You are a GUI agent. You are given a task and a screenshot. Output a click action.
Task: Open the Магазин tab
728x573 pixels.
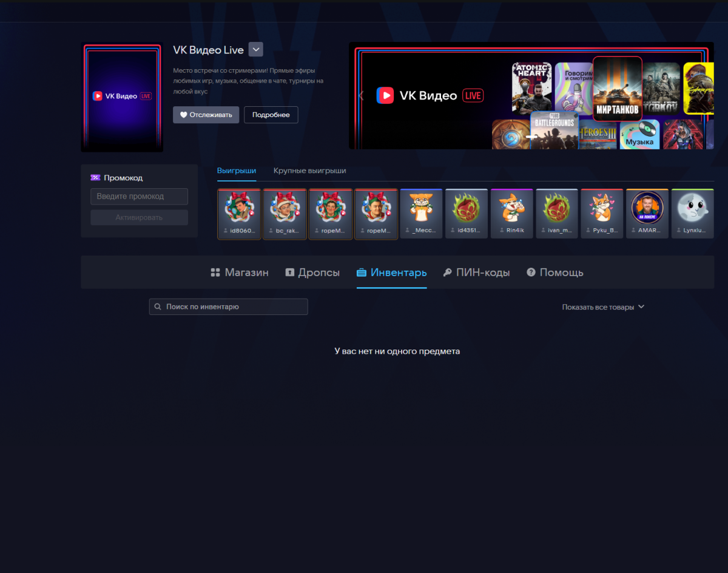point(240,273)
